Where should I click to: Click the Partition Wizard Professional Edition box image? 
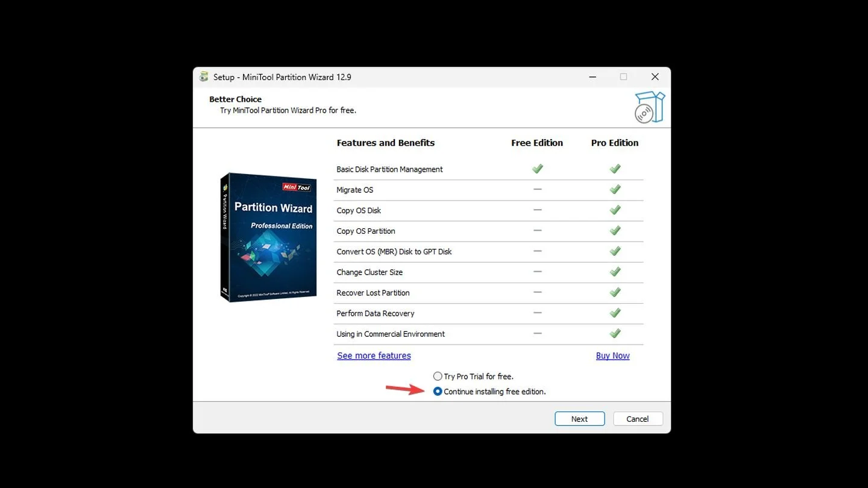tap(268, 237)
